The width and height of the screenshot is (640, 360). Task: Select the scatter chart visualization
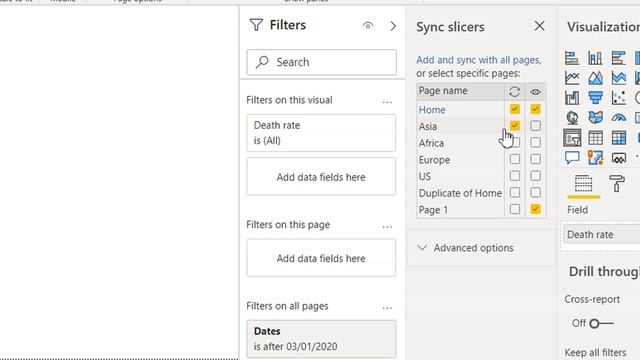619,98
